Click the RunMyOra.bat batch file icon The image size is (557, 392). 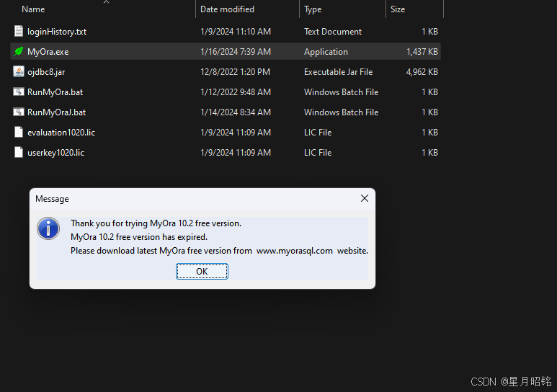pos(19,92)
